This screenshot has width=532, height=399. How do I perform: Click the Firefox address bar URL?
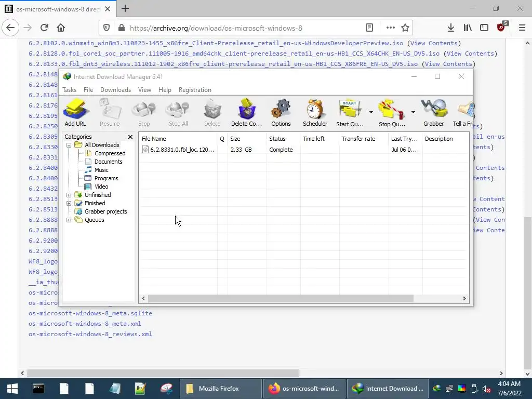pos(216,28)
